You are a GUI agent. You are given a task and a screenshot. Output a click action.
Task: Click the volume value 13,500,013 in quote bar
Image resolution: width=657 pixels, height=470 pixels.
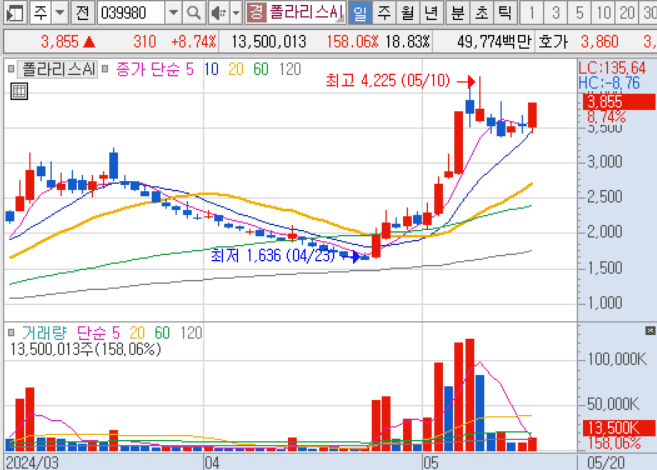point(269,41)
